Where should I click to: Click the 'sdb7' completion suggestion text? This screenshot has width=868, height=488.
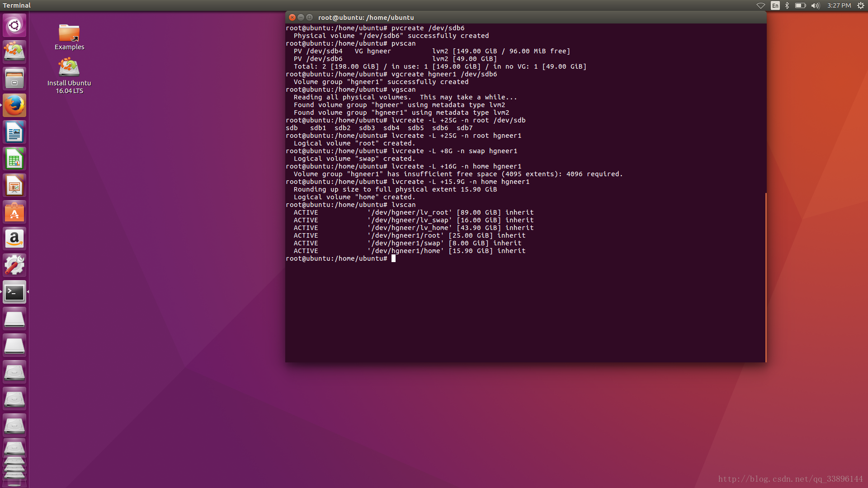(464, 128)
